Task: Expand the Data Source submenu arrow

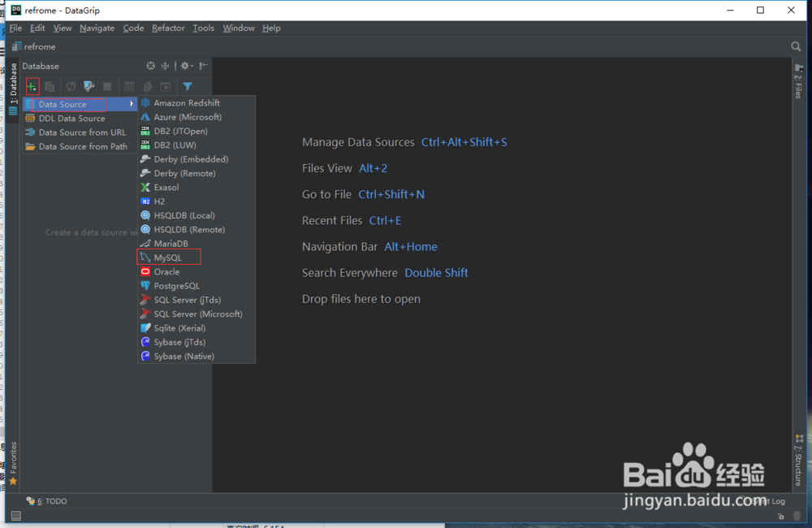Action: click(x=132, y=104)
